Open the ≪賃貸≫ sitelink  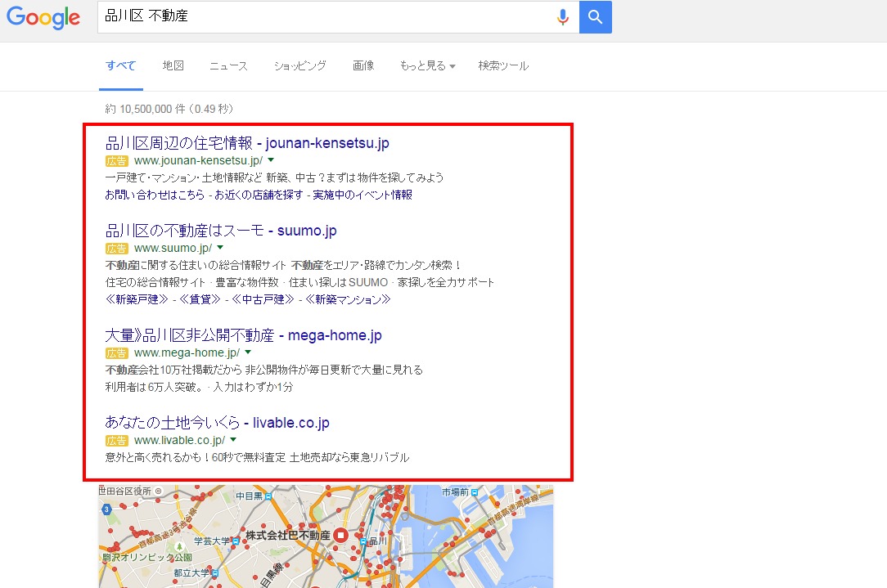(200, 299)
